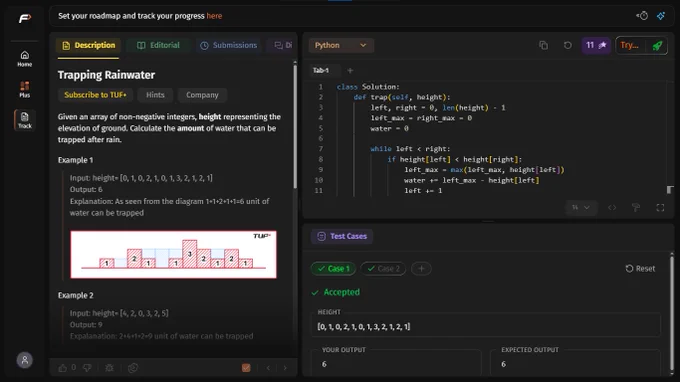Click the timer icon in top bar
The height and width of the screenshot is (382, 680).
[x=643, y=16]
